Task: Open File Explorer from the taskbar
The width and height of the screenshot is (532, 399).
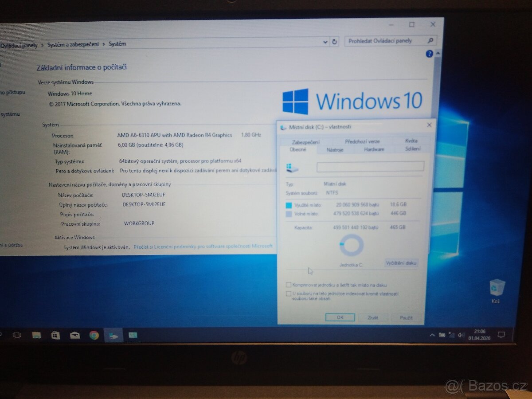Action: (x=36, y=335)
